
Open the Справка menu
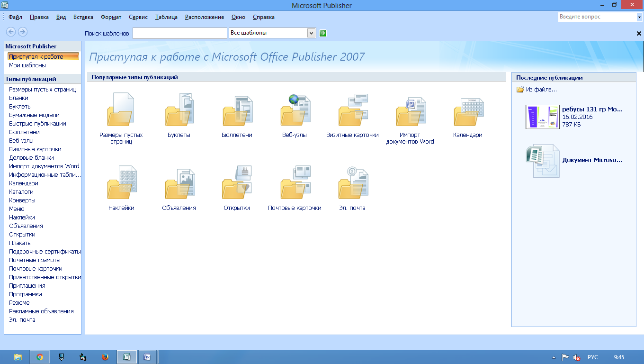click(x=264, y=17)
